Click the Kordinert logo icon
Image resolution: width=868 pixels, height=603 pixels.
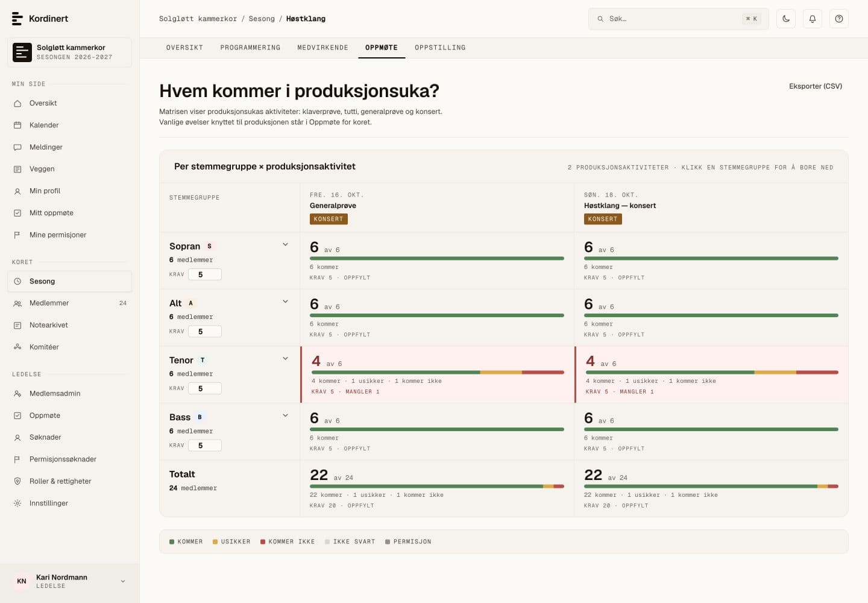17,19
